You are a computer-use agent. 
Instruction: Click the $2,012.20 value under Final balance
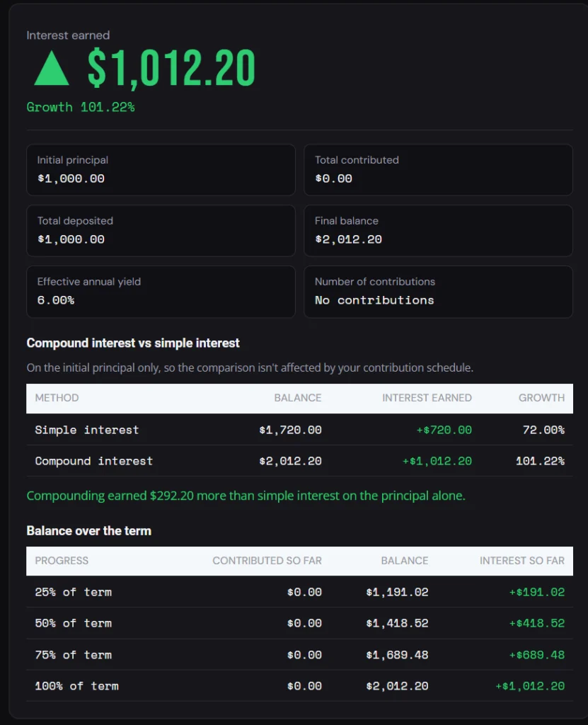coord(348,239)
